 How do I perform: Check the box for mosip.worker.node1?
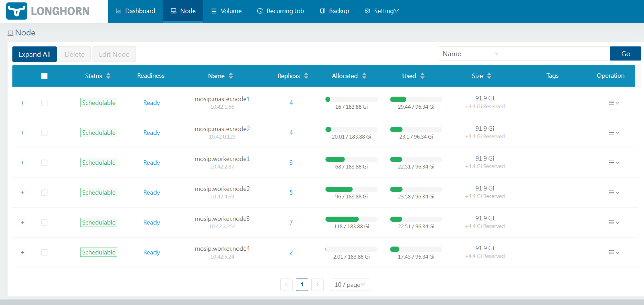[44, 163]
